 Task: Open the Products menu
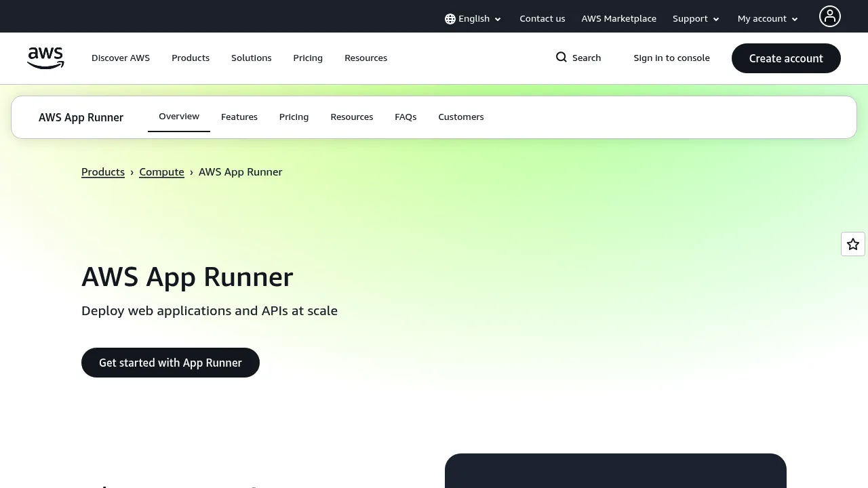[191, 58]
